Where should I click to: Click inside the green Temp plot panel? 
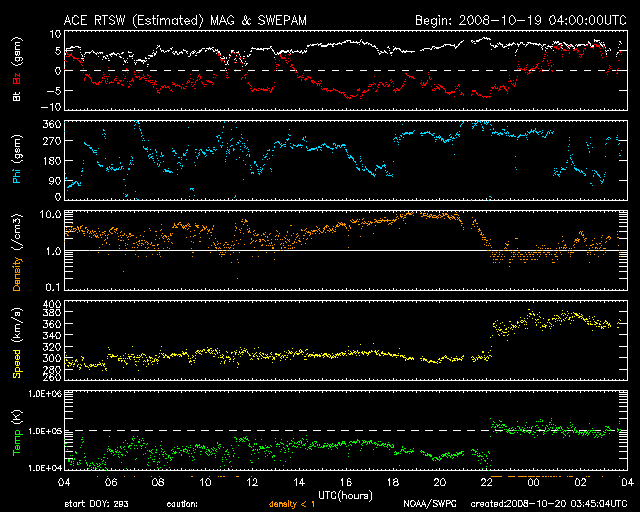point(346,430)
